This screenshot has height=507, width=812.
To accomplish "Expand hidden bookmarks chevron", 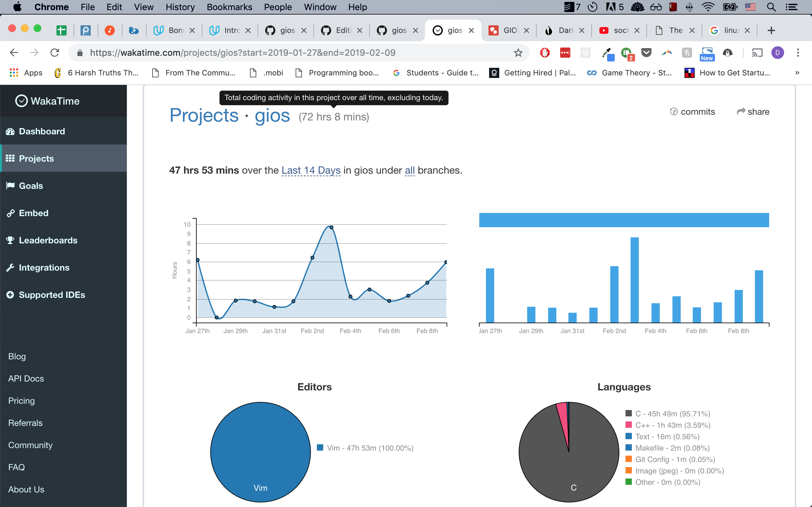I will click(797, 73).
